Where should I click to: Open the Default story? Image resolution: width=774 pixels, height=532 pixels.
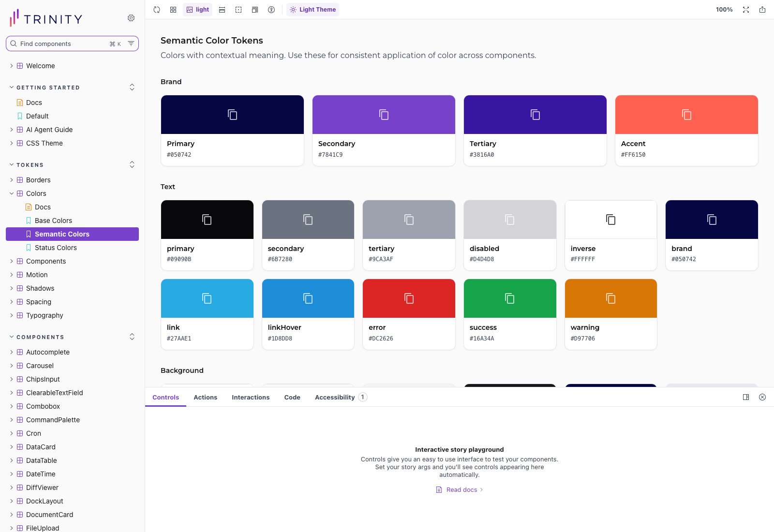[x=73, y=116]
